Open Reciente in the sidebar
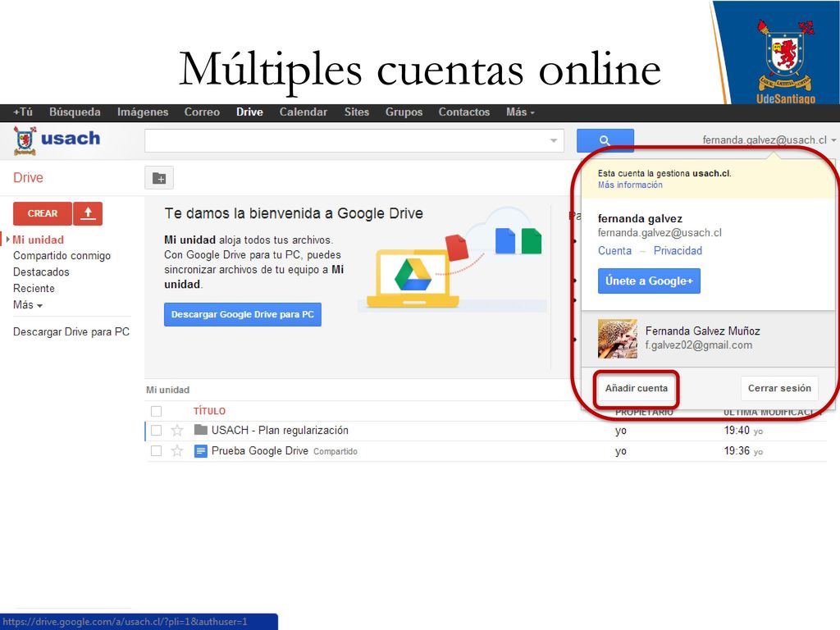 [x=34, y=288]
